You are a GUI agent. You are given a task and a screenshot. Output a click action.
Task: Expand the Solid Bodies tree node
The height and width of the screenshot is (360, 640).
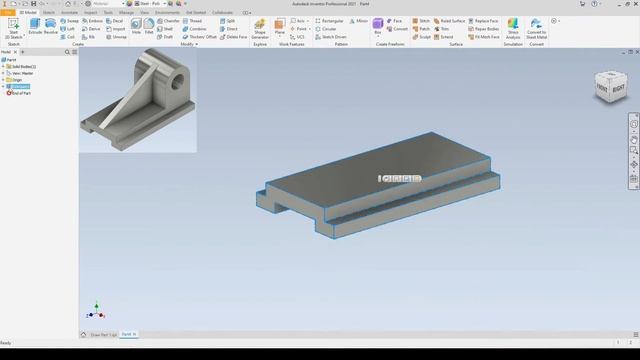coord(3,67)
